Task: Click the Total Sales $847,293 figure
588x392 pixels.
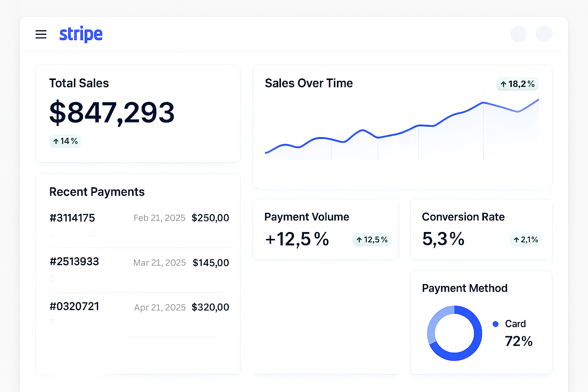Action: click(x=112, y=113)
